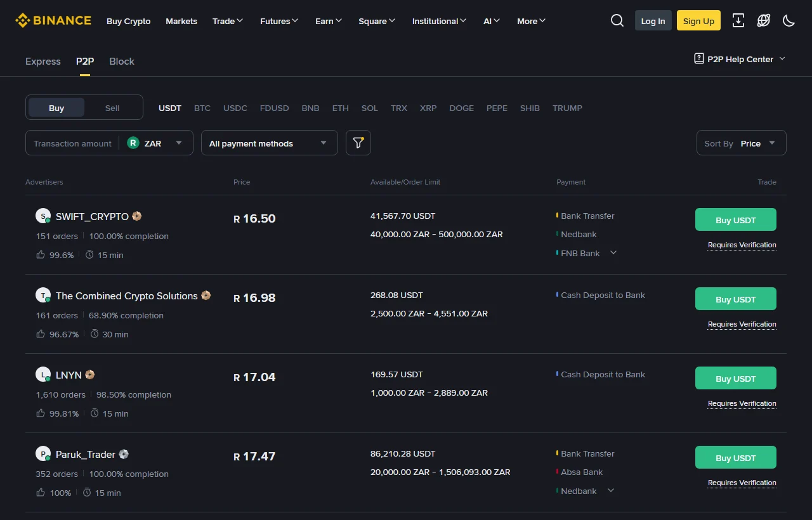Select the Buy toggle
The width and height of the screenshot is (812, 520).
point(56,108)
